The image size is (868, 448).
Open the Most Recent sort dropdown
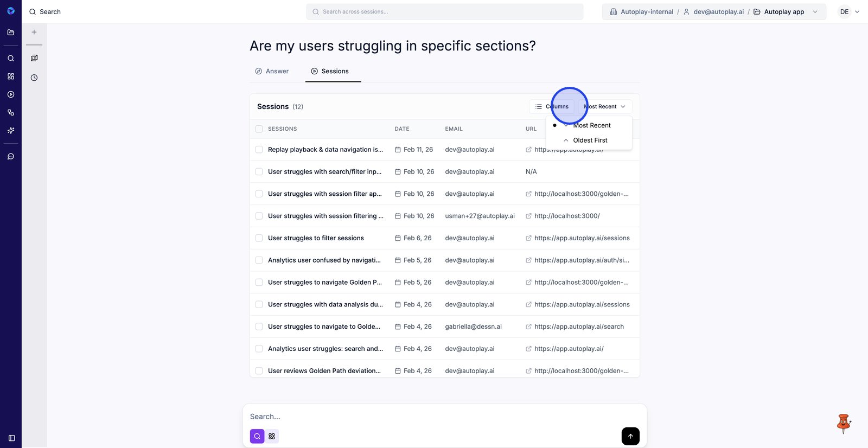(604, 107)
